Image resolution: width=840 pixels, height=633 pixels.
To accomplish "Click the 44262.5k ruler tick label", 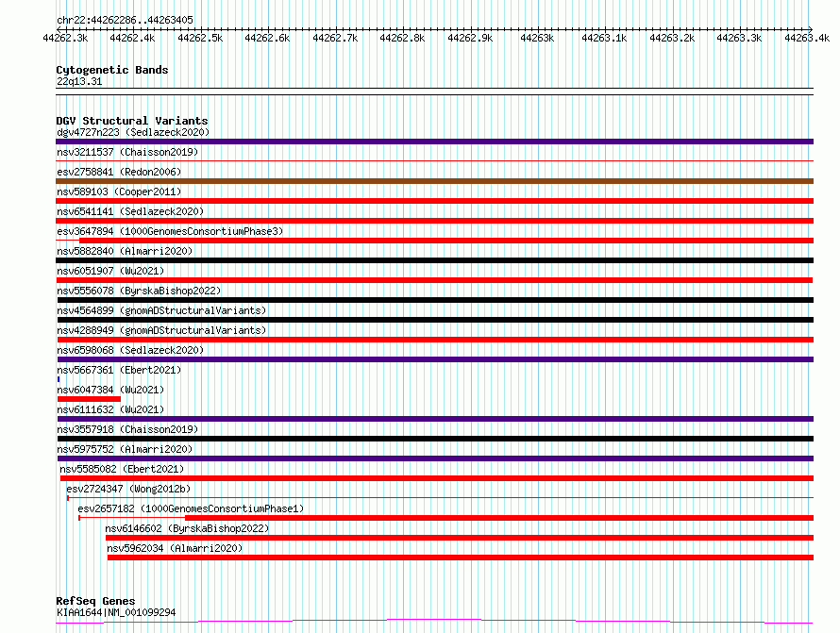I will [200, 38].
